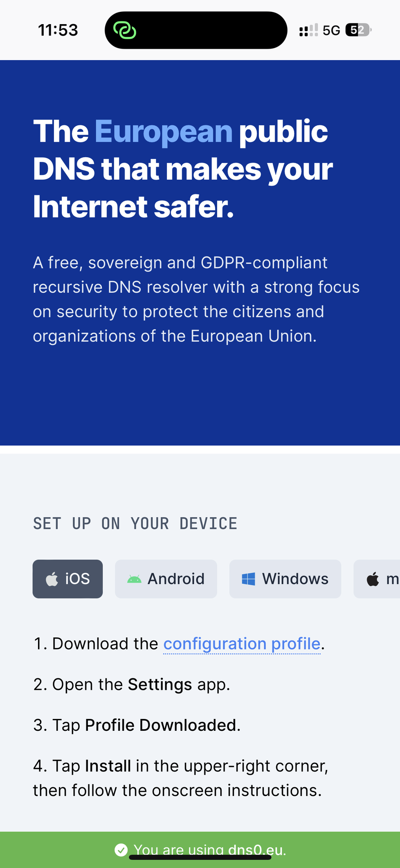
Task: Tap the home indicator bar
Action: pos(200,857)
